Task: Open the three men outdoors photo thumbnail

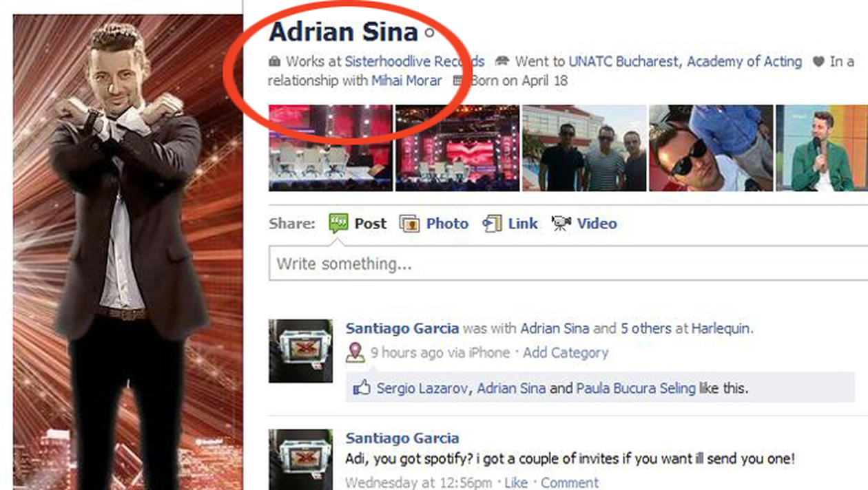Action: coord(584,148)
